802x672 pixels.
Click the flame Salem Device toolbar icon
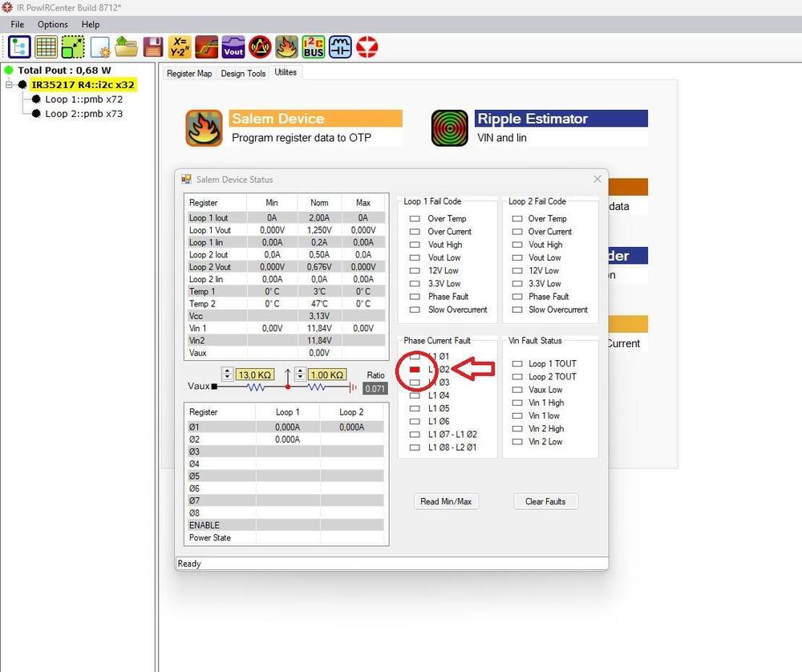tap(286, 47)
